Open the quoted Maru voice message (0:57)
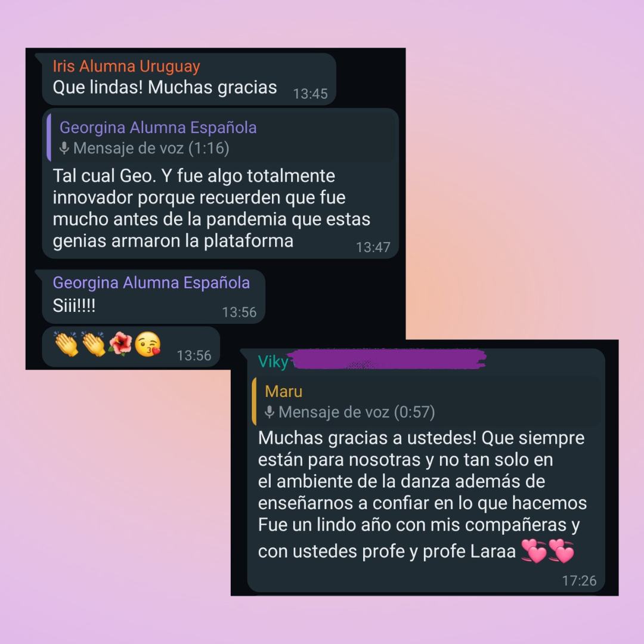644x644 pixels. point(427,401)
